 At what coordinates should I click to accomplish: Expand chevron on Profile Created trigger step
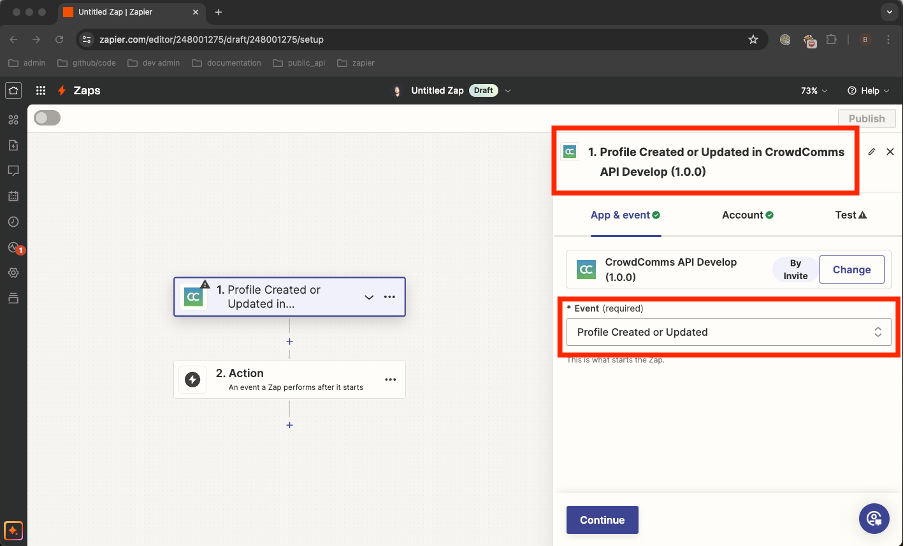(369, 297)
